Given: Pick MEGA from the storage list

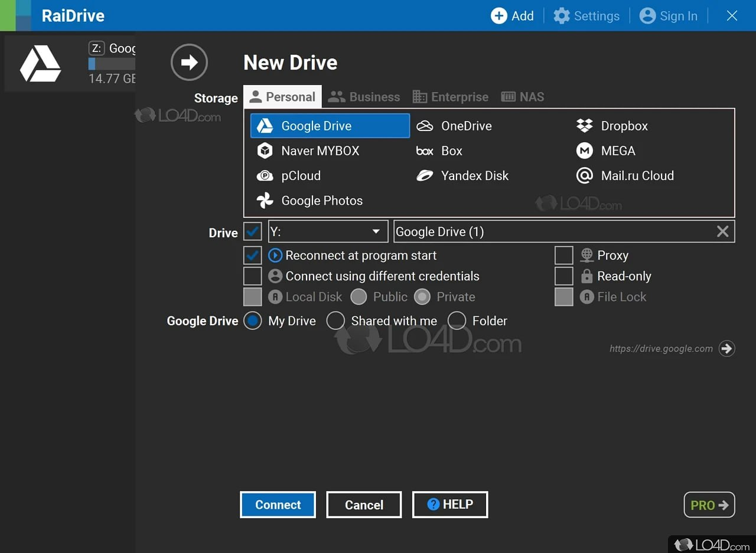Looking at the screenshot, I should tap(617, 151).
